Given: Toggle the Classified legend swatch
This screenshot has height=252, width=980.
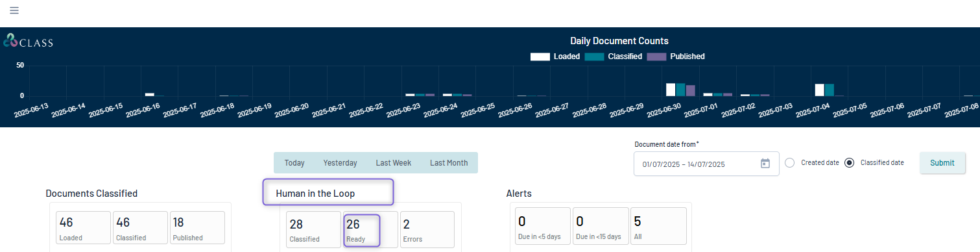Looking at the screenshot, I should (595, 57).
